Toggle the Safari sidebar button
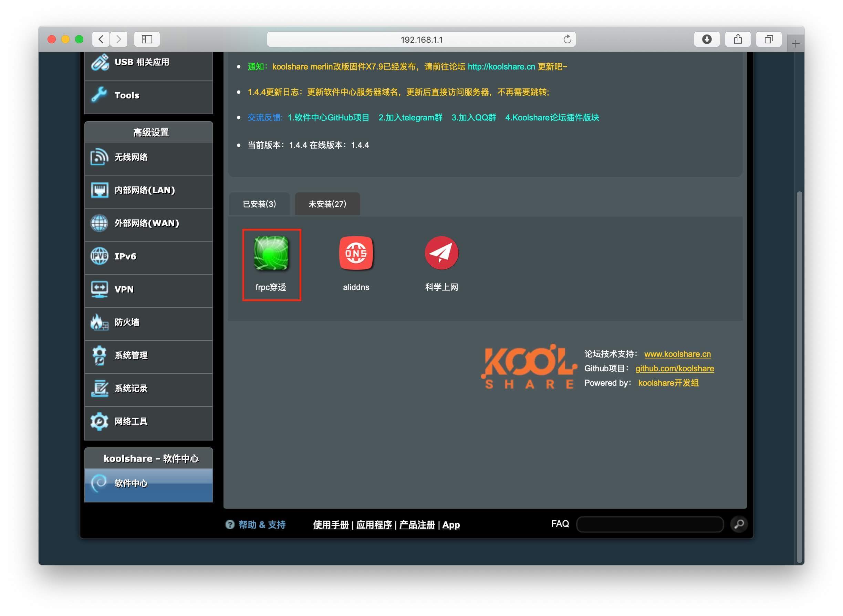843x616 pixels. [x=147, y=39]
